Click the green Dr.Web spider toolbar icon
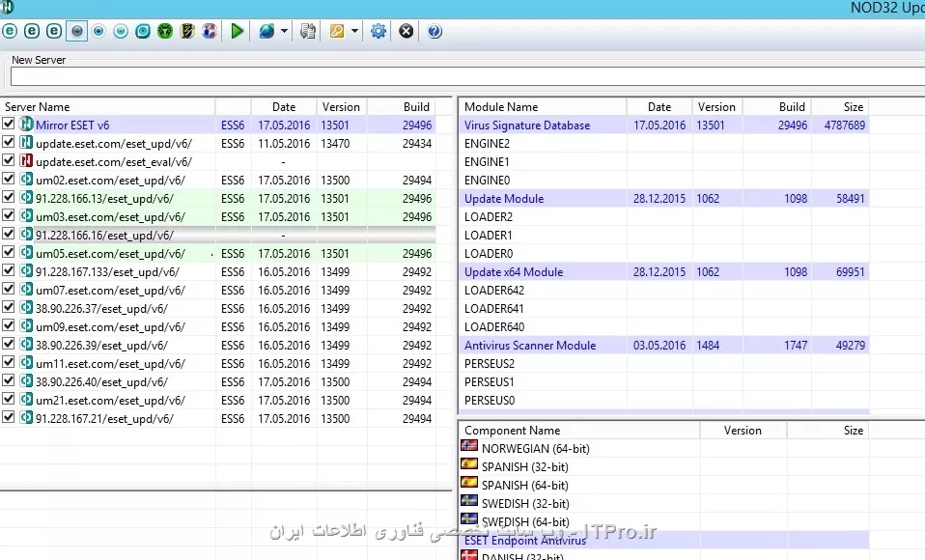Screen dimensions: 925x560 point(165,31)
